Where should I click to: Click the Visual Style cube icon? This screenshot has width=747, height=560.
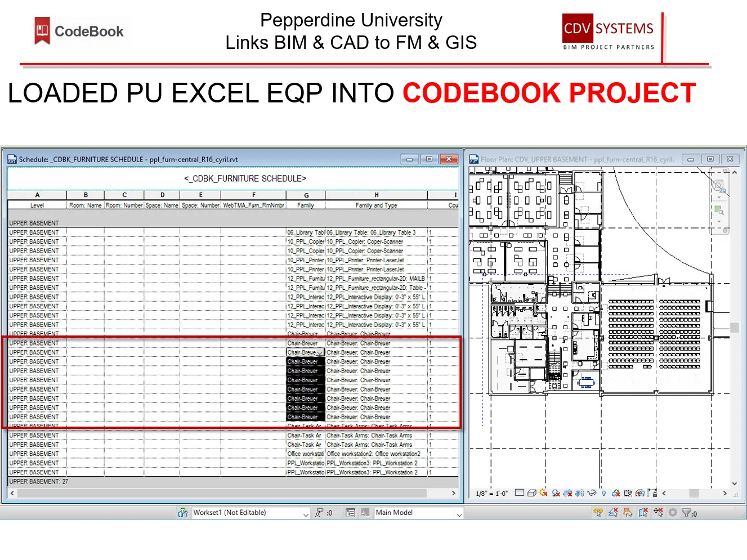coord(532,493)
